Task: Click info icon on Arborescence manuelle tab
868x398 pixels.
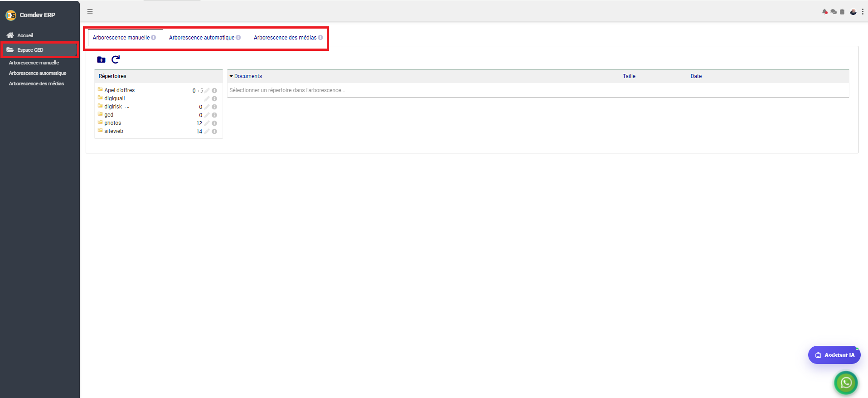Action: [154, 38]
